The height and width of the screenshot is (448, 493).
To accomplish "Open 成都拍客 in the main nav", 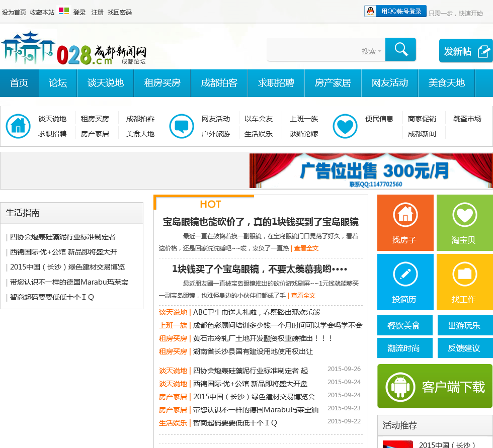I will pos(219,83).
